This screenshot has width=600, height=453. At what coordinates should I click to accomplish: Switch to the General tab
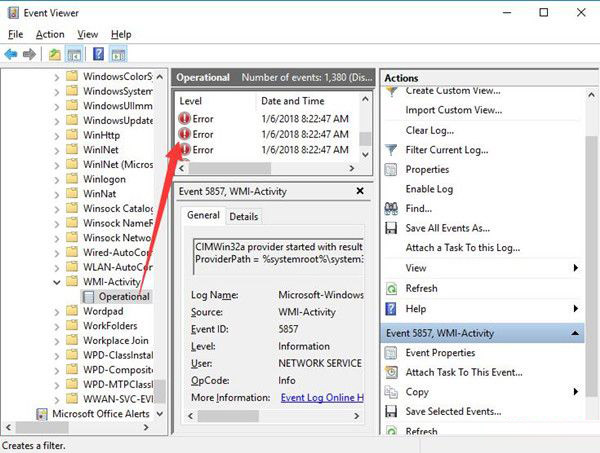click(x=203, y=215)
